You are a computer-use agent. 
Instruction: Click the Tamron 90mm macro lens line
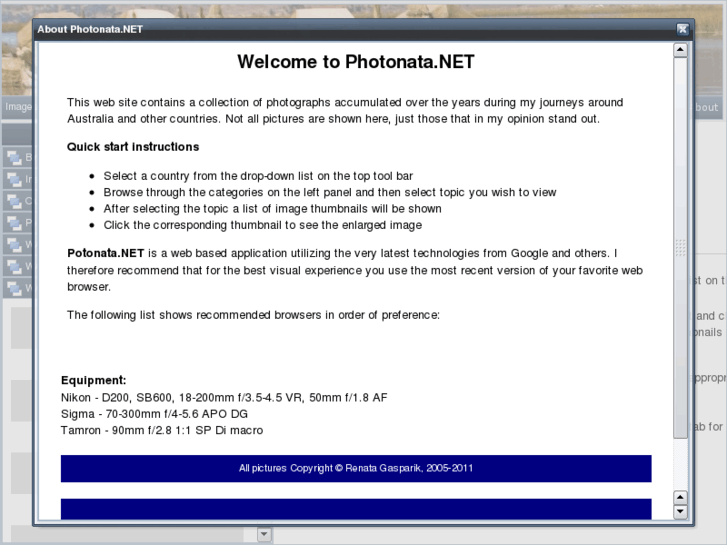[x=162, y=430]
